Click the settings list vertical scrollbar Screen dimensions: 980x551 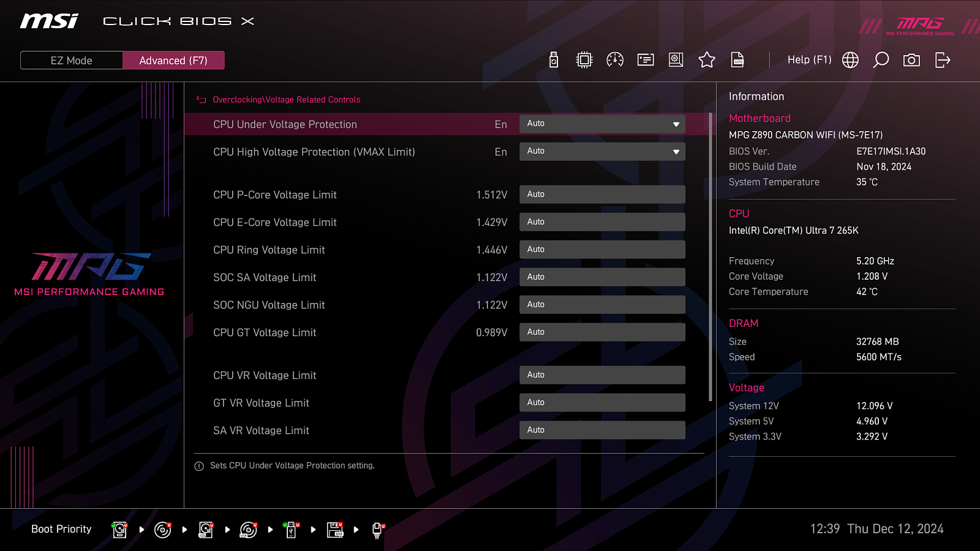point(710,257)
